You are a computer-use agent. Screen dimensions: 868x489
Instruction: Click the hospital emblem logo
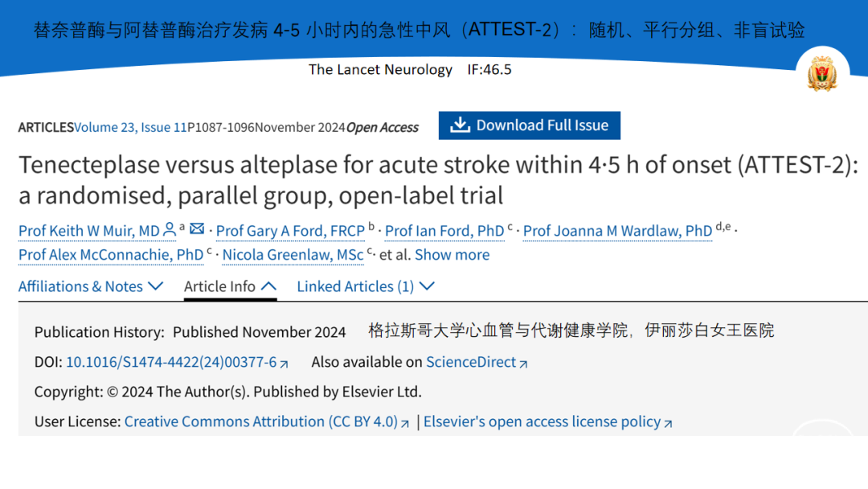pos(822,74)
